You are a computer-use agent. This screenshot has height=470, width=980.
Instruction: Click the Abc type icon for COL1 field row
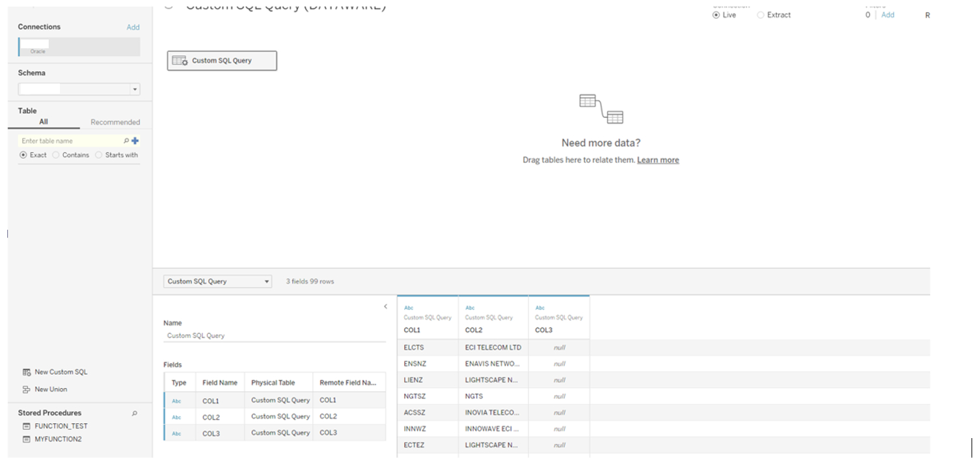176,401
